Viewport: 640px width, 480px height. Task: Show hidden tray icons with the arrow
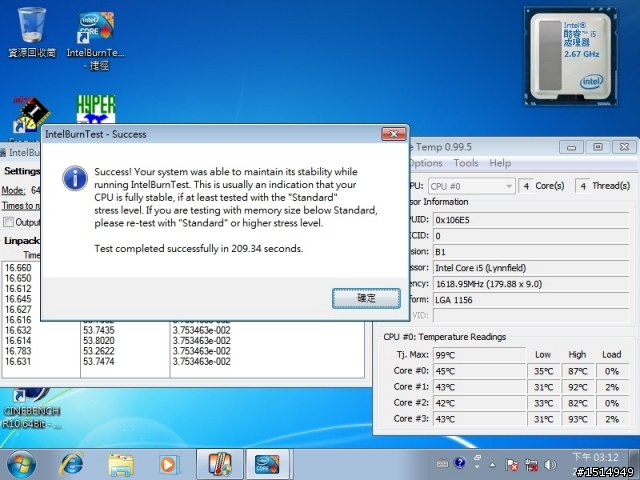pos(493,464)
